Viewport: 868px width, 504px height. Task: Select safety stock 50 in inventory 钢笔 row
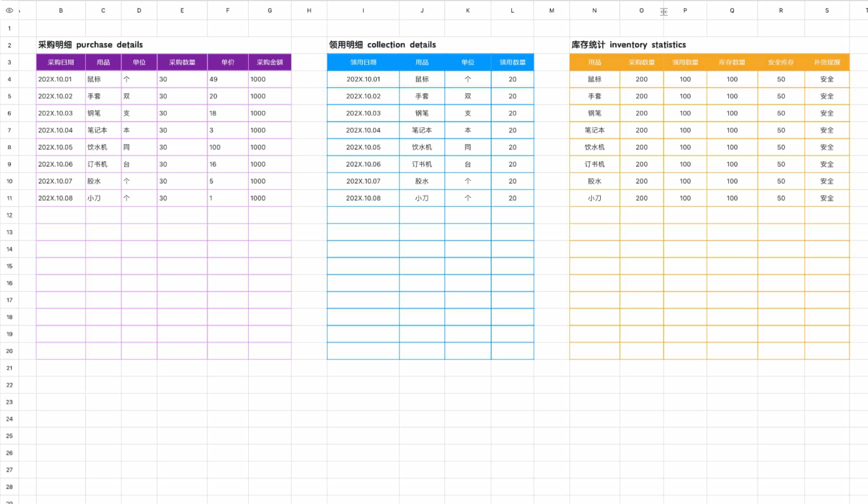[781, 113]
